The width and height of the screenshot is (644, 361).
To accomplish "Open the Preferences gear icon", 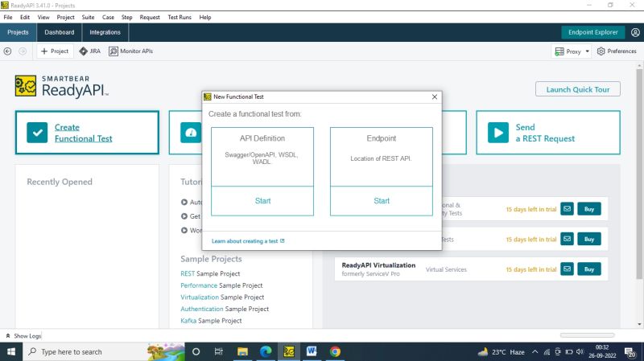I will pyautogui.click(x=601, y=51).
